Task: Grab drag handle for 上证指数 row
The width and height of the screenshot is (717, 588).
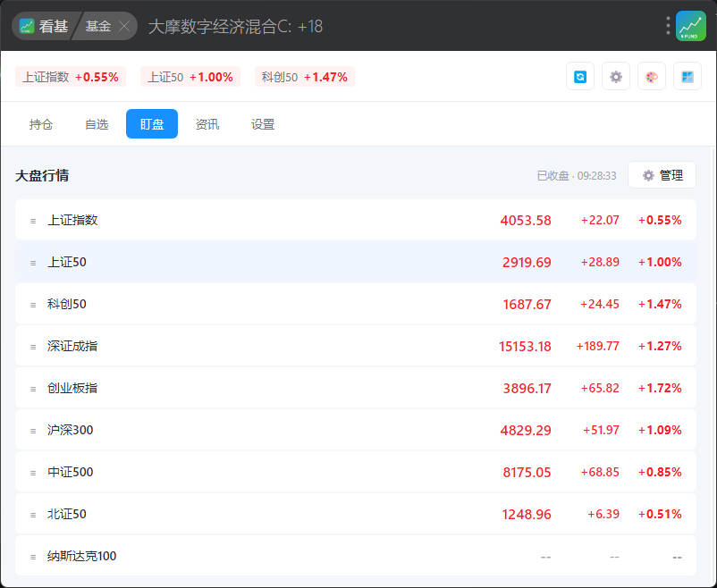Action: click(33, 221)
